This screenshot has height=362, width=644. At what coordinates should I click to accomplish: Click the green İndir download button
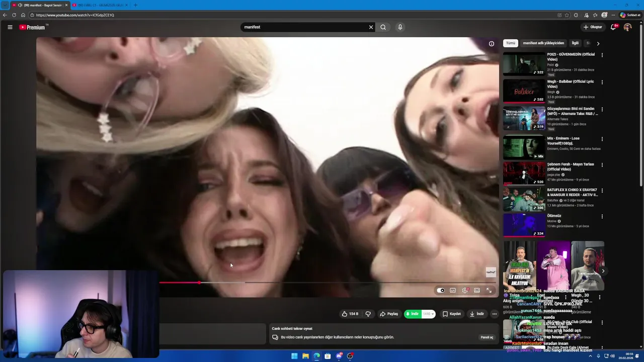pyautogui.click(x=413, y=314)
